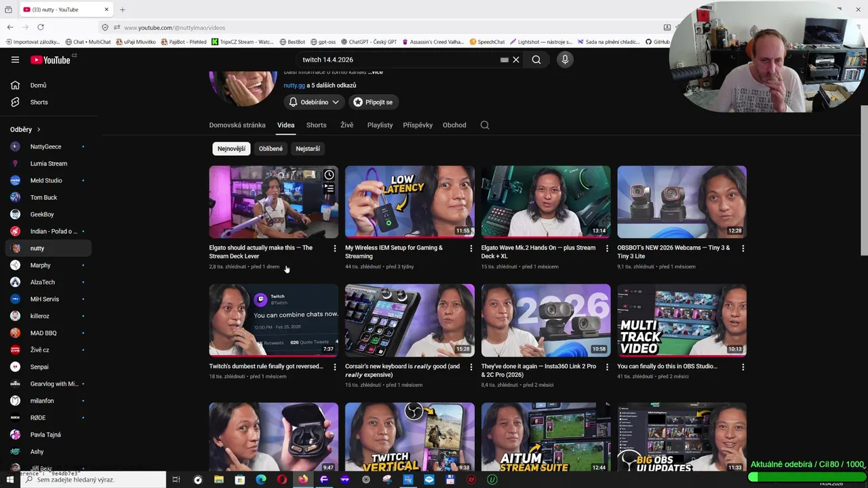Viewport: 868px width, 488px height.
Task: Open Multi Track Video thumbnail
Action: (x=682, y=321)
